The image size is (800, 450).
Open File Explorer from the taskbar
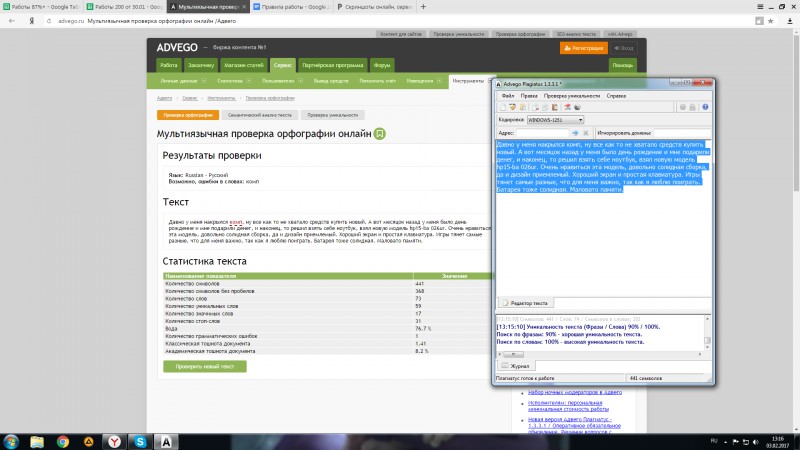click(x=37, y=442)
